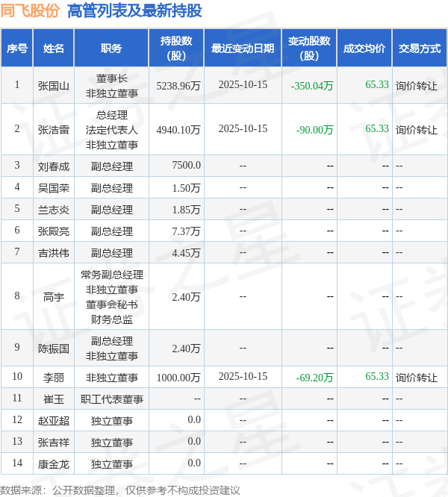Click the 高管列表及最新持股 heading
The height and width of the screenshot is (497, 448).
[134, 10]
